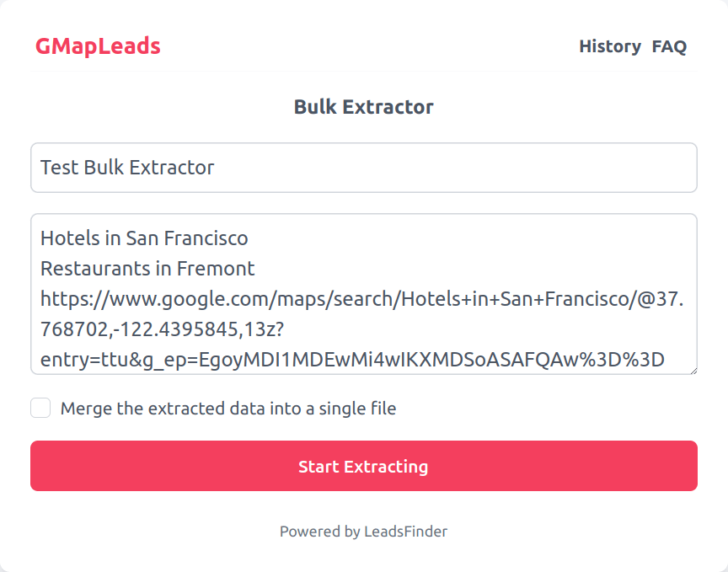The height and width of the screenshot is (572, 728).
Task: Open the History page
Action: coord(610,46)
